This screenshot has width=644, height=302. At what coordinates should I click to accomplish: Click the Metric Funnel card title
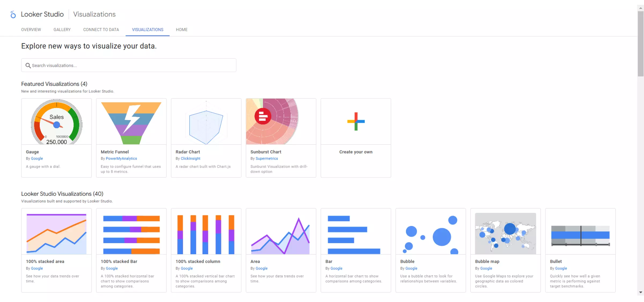pos(115,152)
